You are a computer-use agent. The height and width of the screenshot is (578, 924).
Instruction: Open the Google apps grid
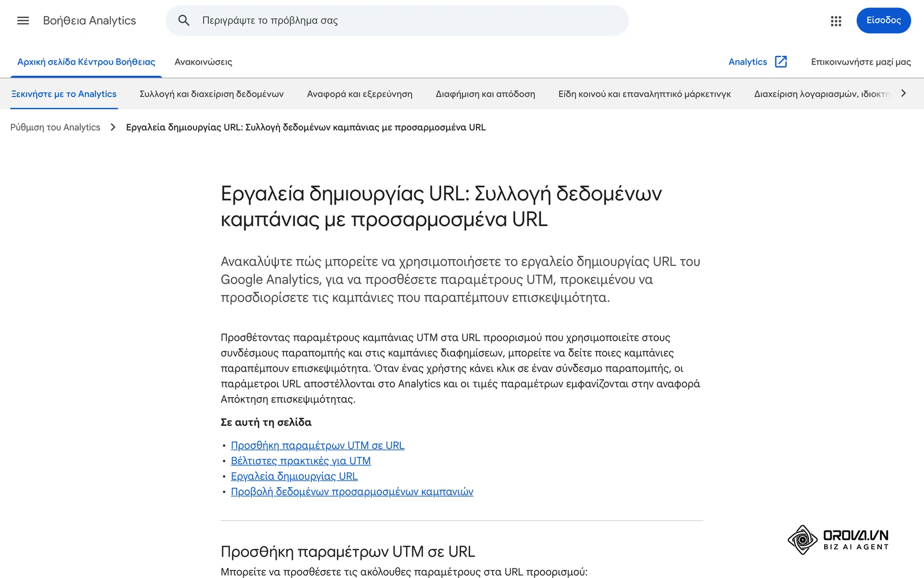(836, 21)
